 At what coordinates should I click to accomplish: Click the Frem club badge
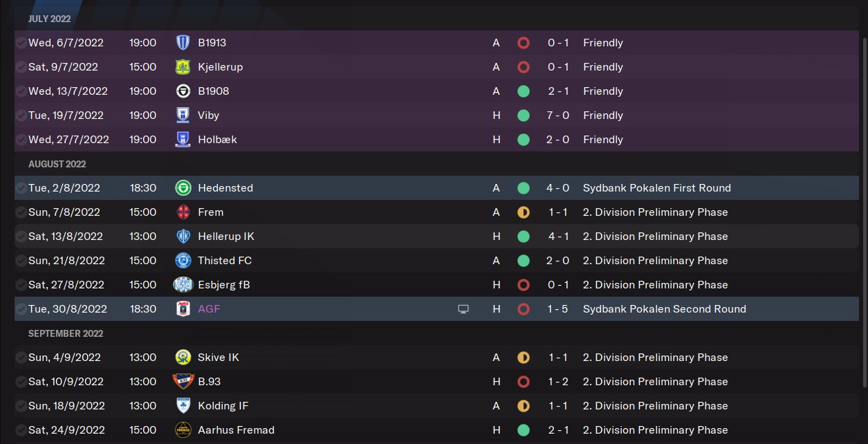coord(183,212)
